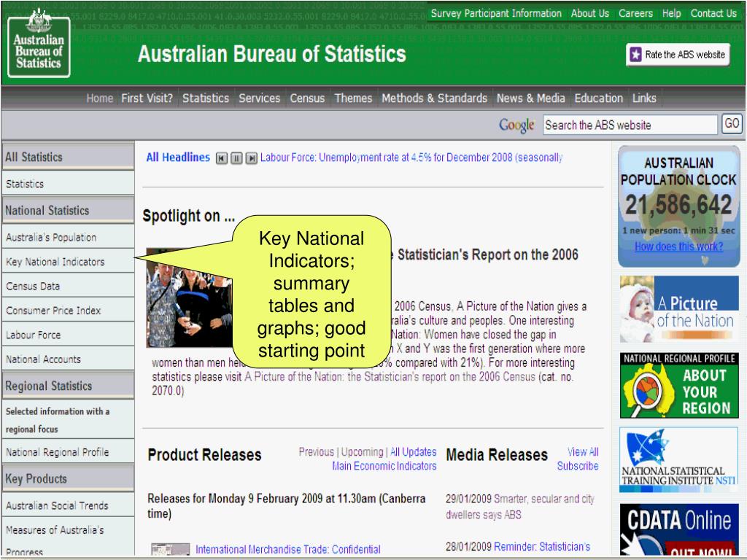Open Labour Force in the sidebar

[68, 335]
